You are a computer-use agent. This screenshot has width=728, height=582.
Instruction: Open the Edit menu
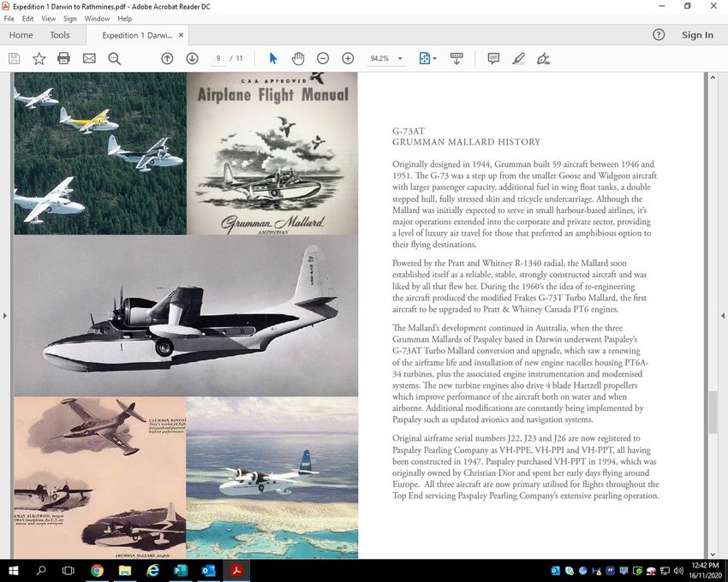pyautogui.click(x=28, y=19)
